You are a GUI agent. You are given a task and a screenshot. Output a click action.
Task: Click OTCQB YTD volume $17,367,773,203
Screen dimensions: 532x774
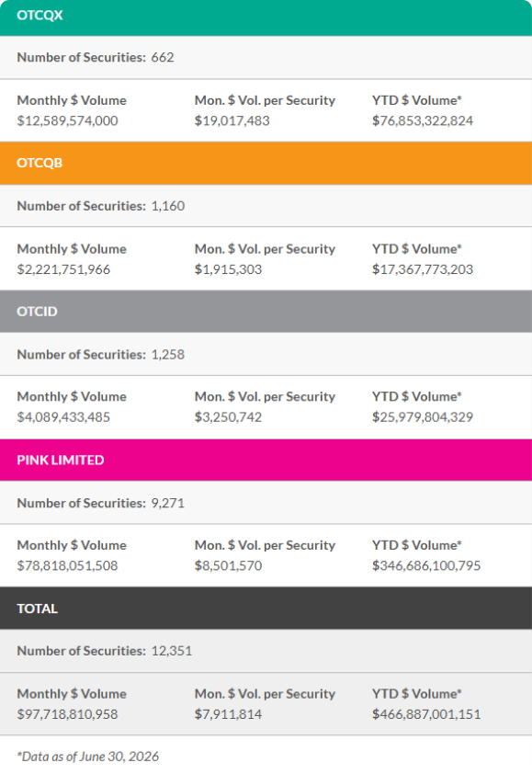tap(423, 269)
